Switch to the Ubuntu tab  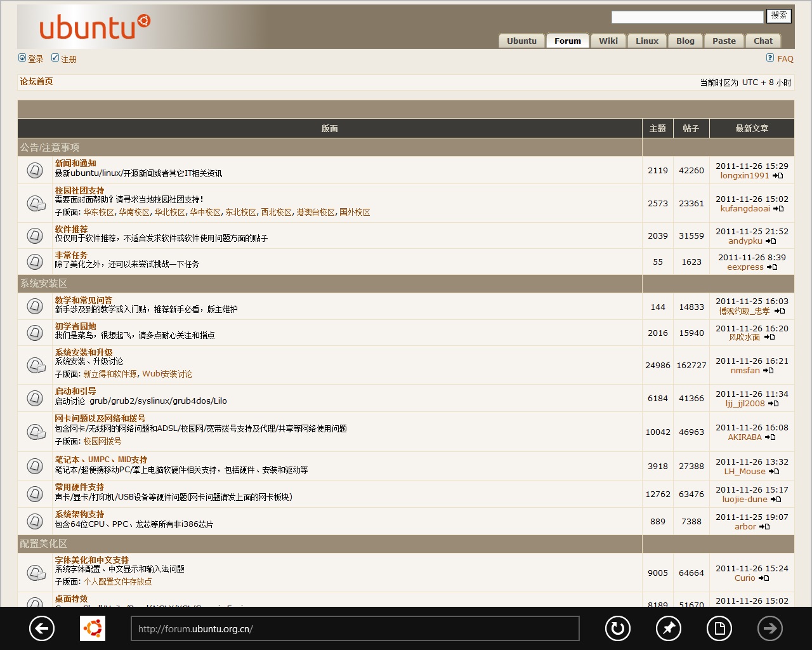[521, 41]
